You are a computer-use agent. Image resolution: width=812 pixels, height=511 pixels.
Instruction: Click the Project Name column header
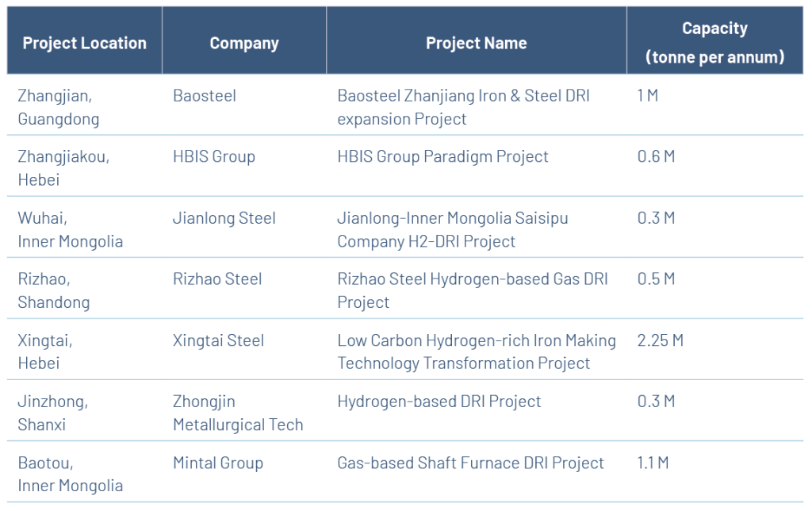coord(476,43)
